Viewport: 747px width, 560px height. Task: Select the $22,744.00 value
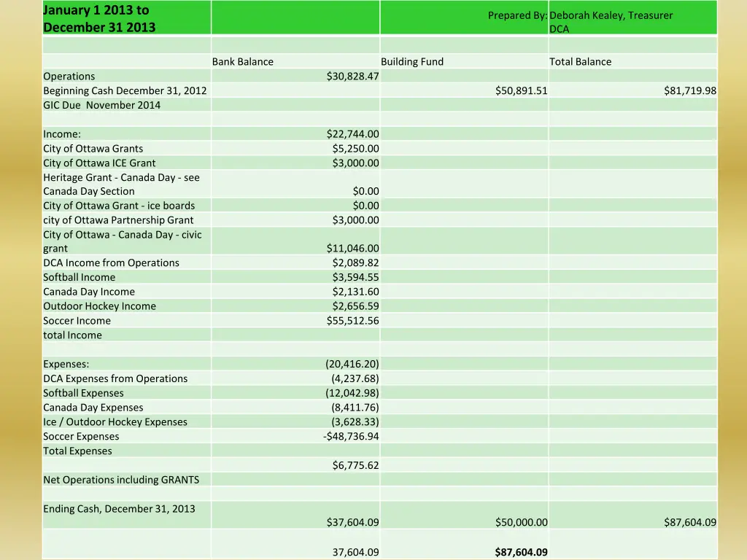[x=352, y=134]
